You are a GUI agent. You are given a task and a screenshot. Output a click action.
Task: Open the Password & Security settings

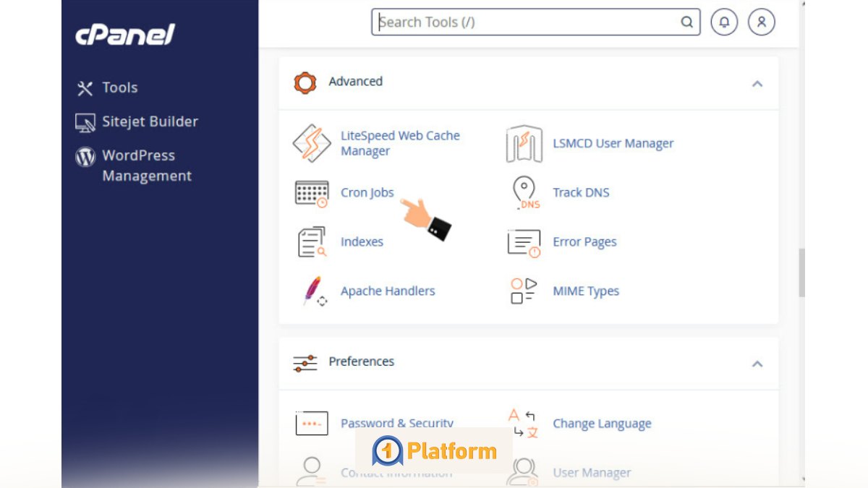click(x=396, y=423)
